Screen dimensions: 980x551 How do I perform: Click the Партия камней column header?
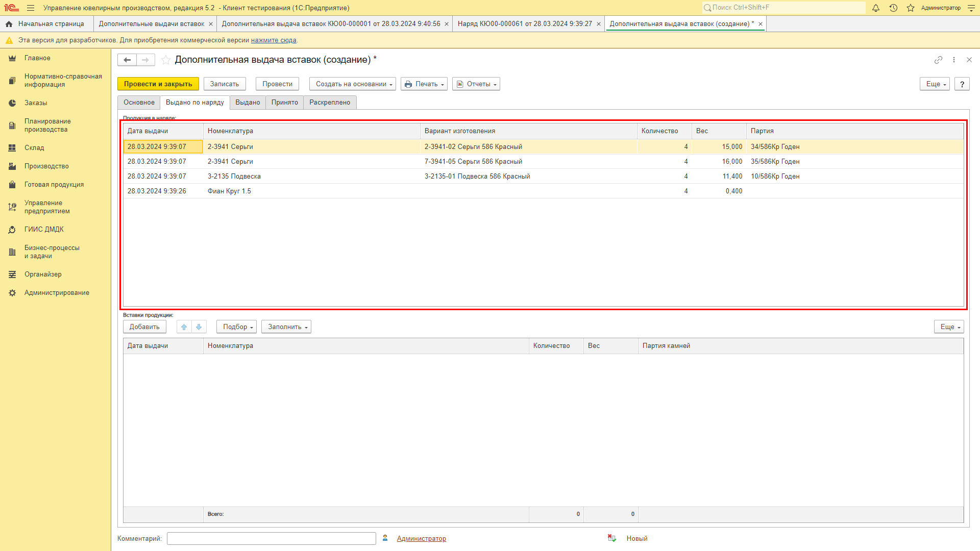[x=801, y=346]
